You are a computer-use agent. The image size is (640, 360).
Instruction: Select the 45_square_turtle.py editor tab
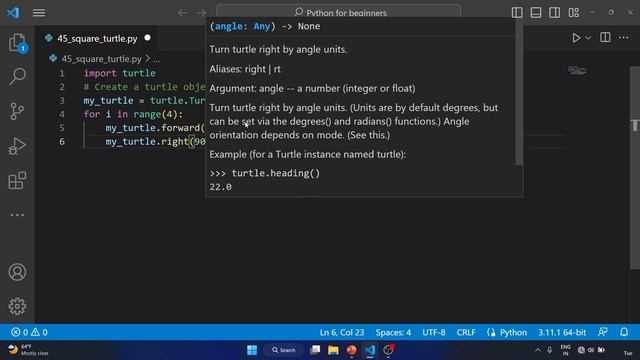click(x=97, y=38)
